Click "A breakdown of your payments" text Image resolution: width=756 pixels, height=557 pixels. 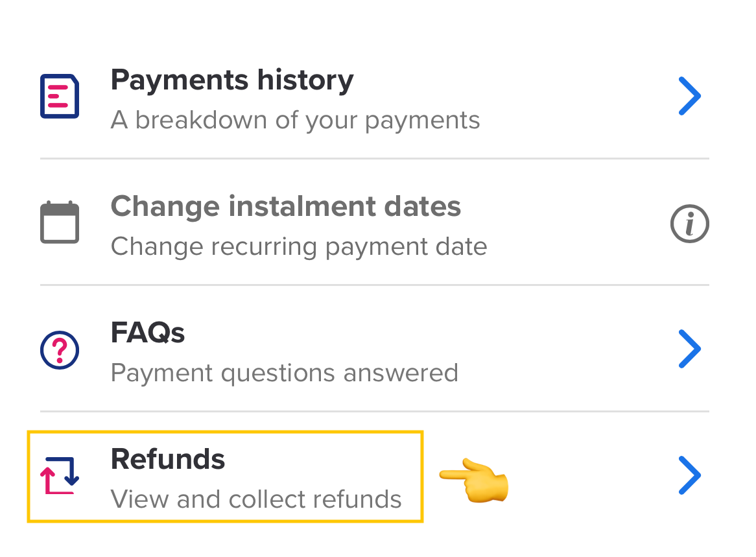[295, 121]
